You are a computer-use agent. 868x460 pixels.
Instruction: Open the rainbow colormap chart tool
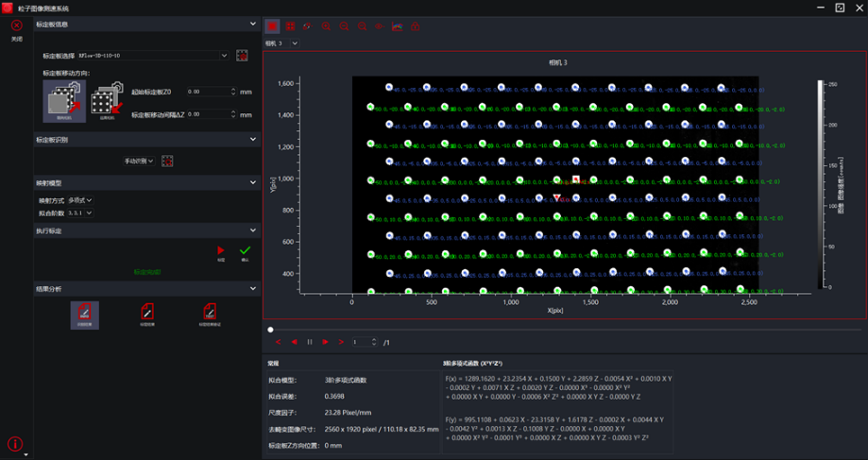click(x=398, y=26)
